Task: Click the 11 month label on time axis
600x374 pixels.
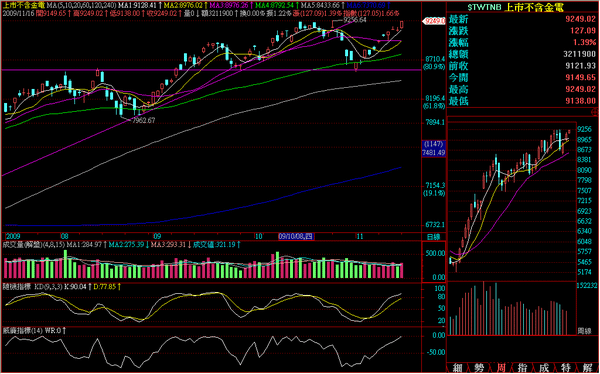Action: click(x=359, y=237)
